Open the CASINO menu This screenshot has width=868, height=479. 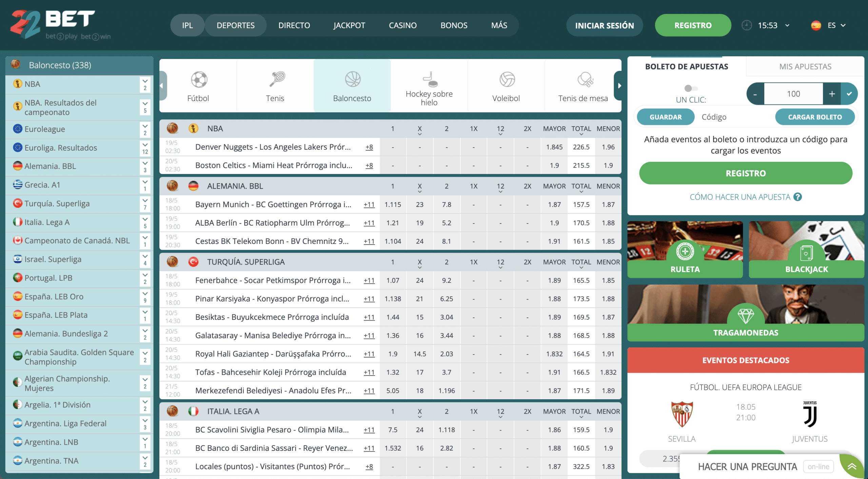[403, 25]
